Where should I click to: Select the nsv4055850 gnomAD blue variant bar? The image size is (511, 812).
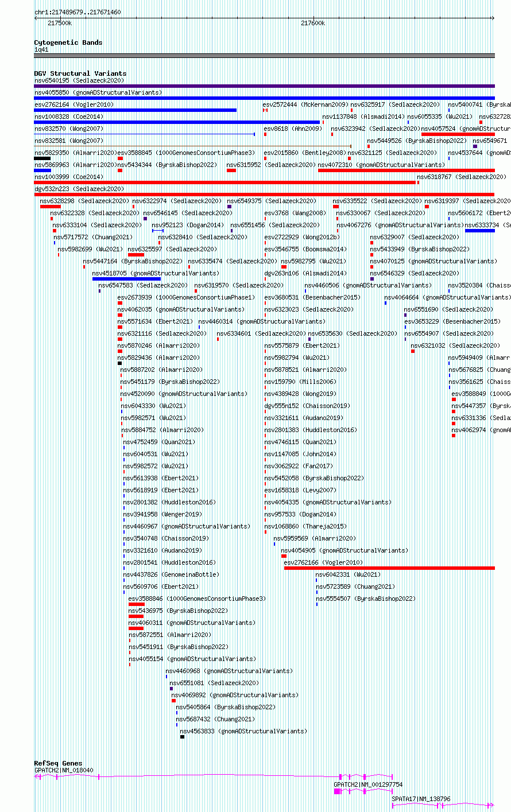pos(264,98)
